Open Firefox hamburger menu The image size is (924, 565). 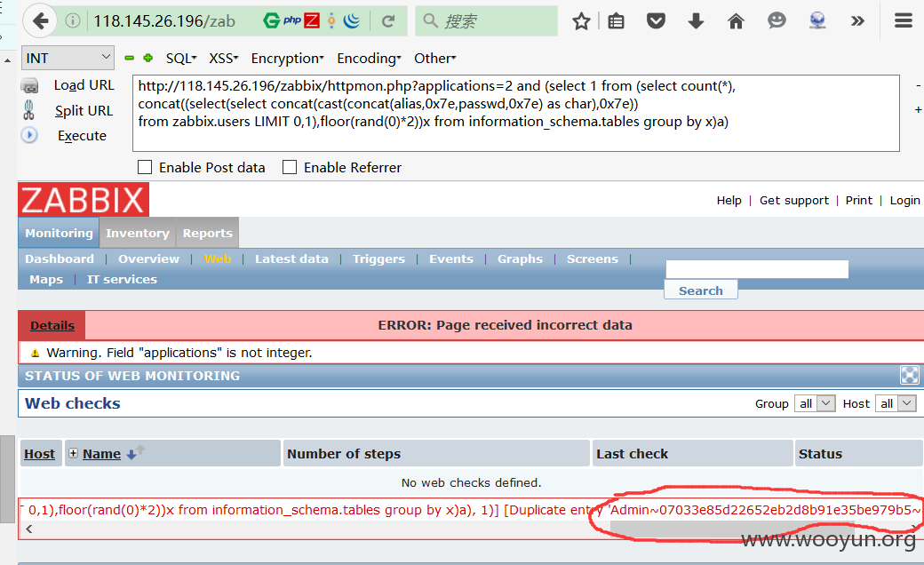pos(904,21)
